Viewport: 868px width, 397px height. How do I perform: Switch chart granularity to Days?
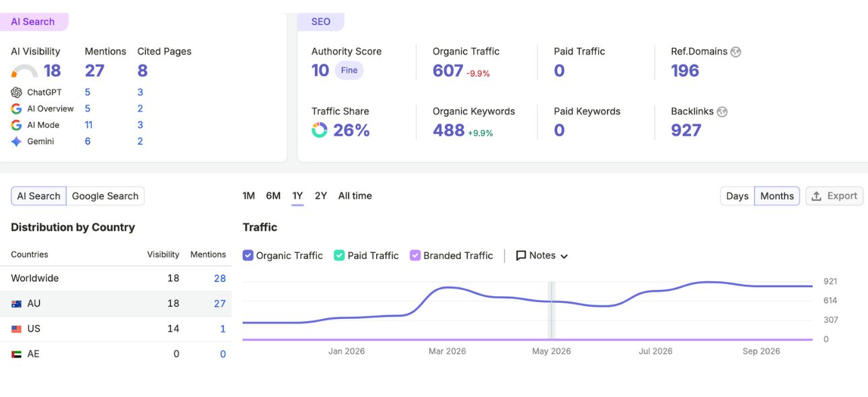(x=737, y=196)
